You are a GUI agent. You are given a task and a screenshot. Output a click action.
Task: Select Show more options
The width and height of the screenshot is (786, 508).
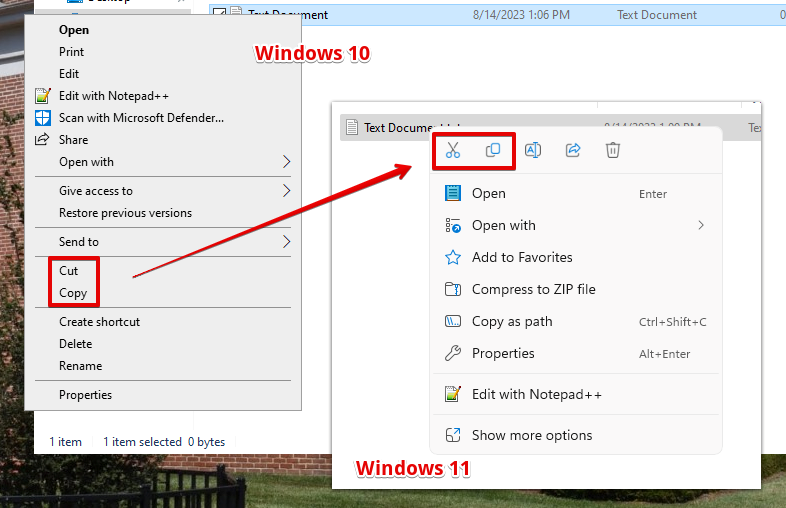pos(531,435)
